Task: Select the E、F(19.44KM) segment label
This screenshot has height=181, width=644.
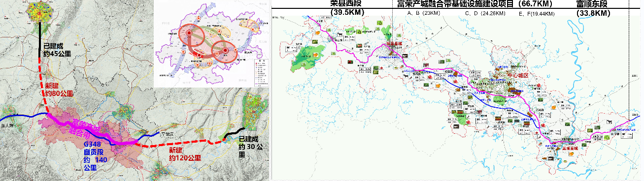Action: (537, 14)
